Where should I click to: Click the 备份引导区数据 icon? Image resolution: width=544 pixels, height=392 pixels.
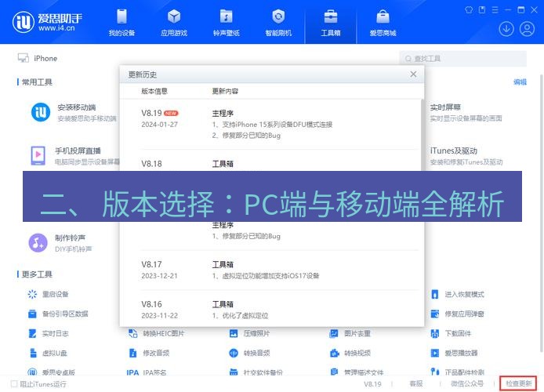32,314
